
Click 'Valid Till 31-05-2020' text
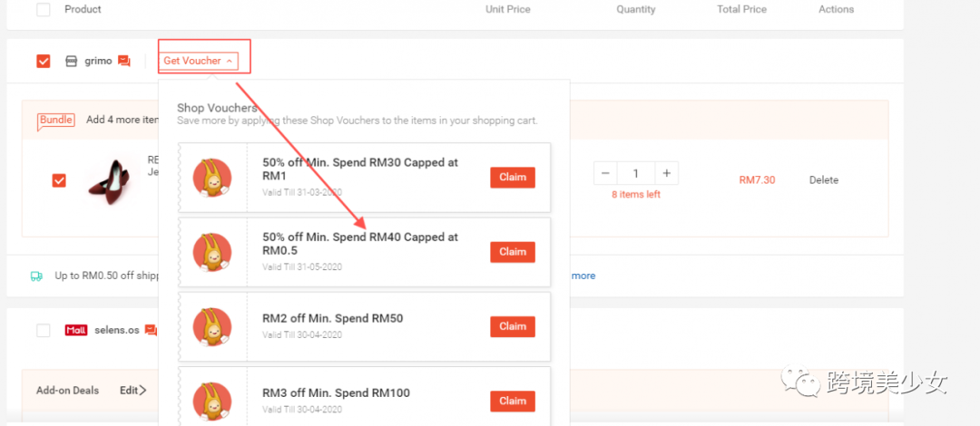(302, 266)
